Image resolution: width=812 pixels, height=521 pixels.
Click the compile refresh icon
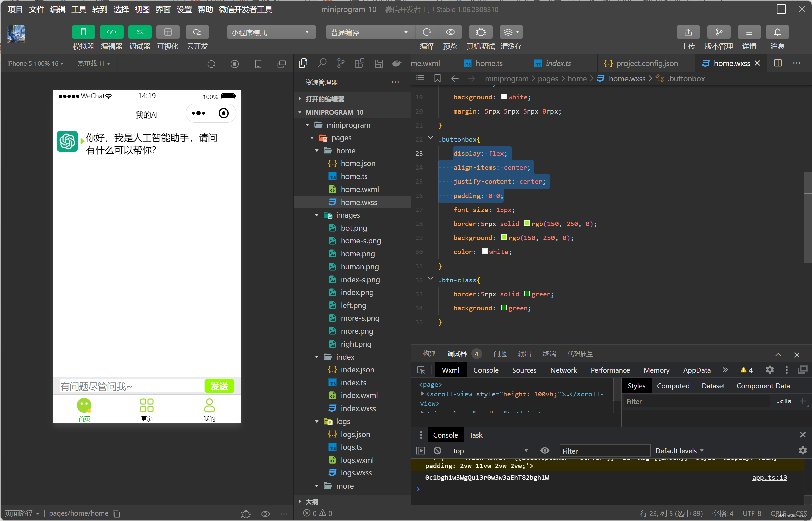[x=427, y=32]
